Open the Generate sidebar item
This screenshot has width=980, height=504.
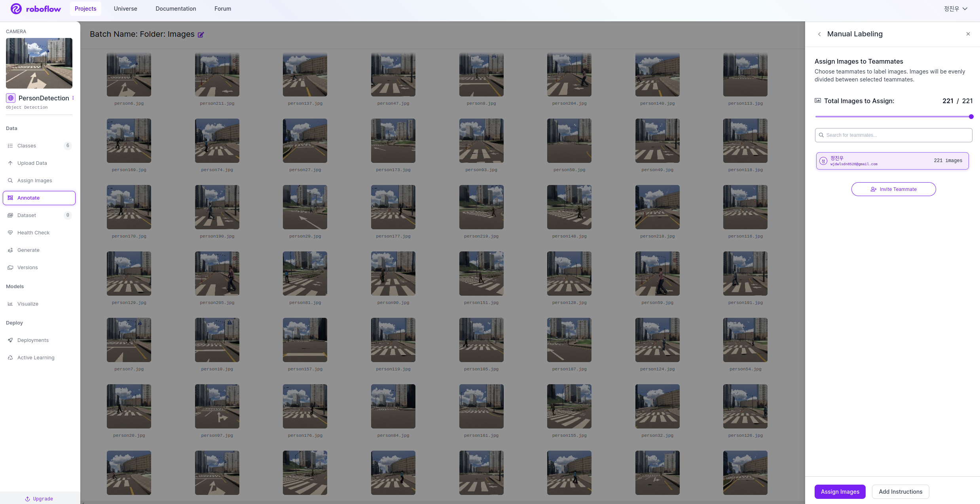[x=28, y=250]
